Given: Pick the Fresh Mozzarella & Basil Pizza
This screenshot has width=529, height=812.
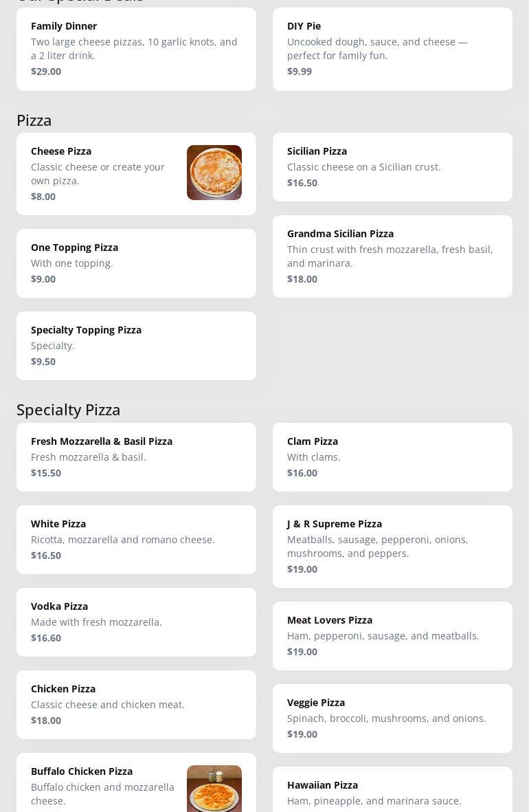Looking at the screenshot, I should (x=136, y=457).
